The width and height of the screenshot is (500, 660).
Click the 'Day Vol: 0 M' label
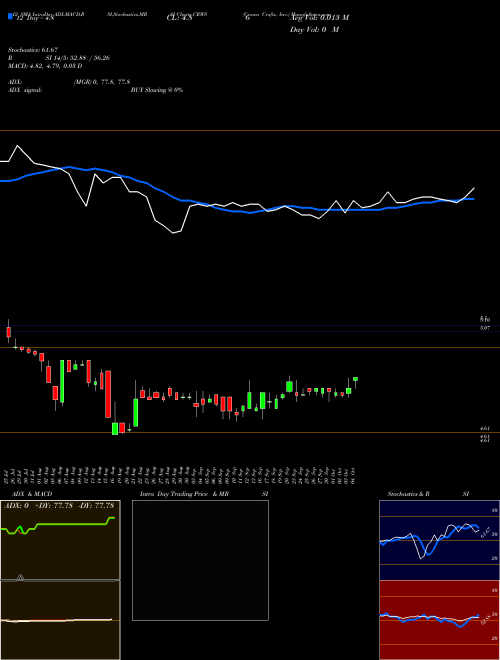(x=314, y=29)
